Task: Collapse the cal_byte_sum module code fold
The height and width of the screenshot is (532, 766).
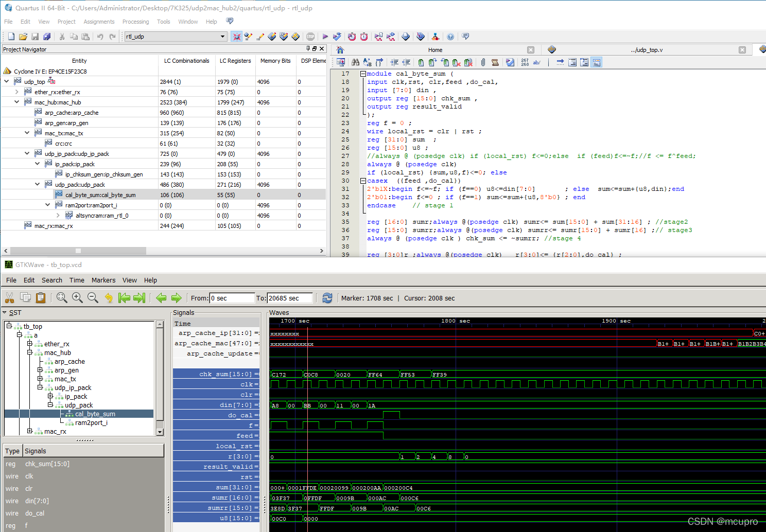Action: [x=363, y=74]
